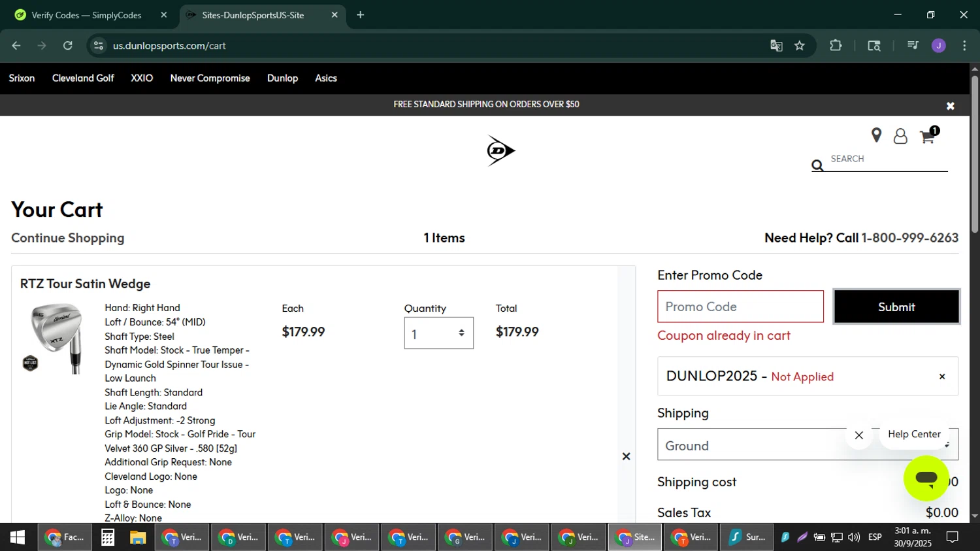Open the store locator pin icon

[x=876, y=135]
